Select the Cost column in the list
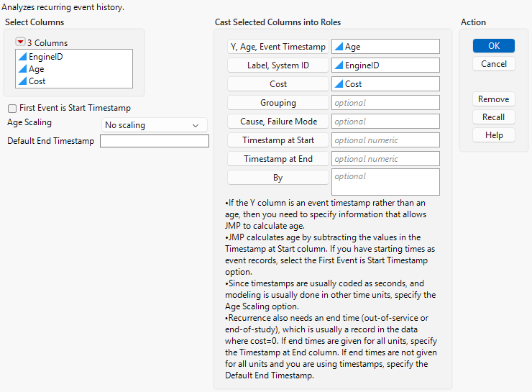The width and height of the screenshot is (532, 392). tap(37, 81)
